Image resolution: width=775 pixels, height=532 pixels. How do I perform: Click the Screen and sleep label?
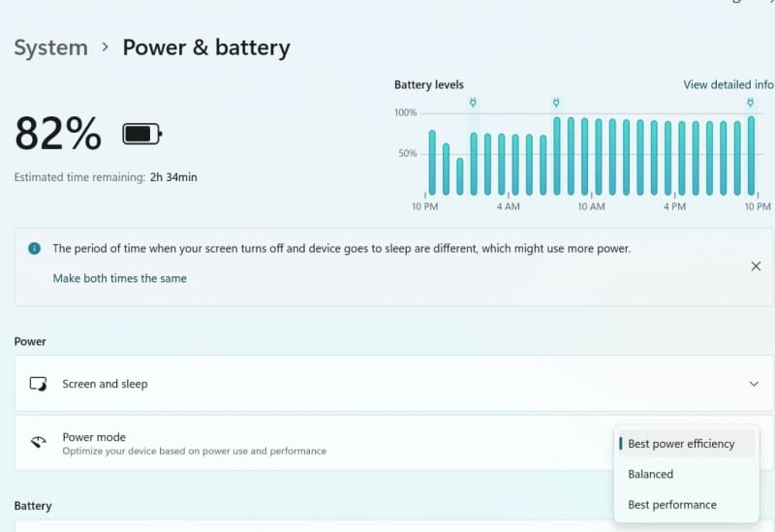click(x=105, y=384)
